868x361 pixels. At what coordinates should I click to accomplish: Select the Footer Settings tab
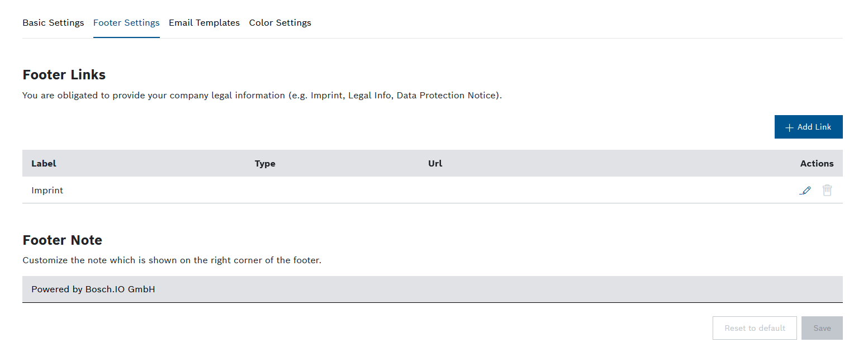(126, 23)
